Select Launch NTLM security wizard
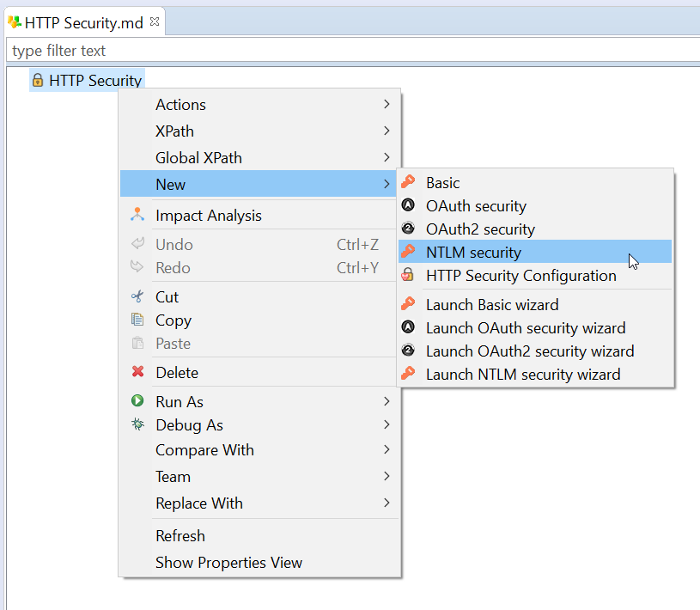The image size is (700, 610). pos(535,375)
